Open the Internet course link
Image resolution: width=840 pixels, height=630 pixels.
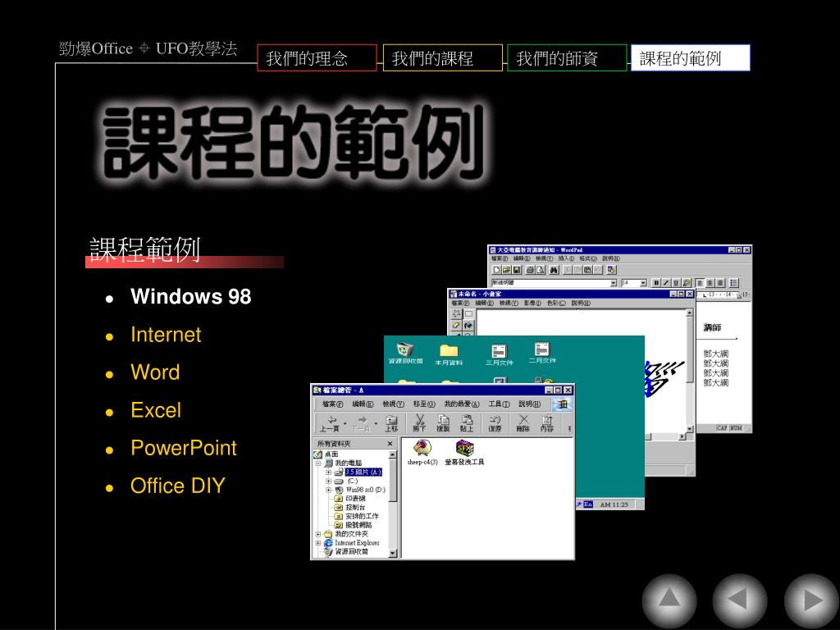[166, 335]
